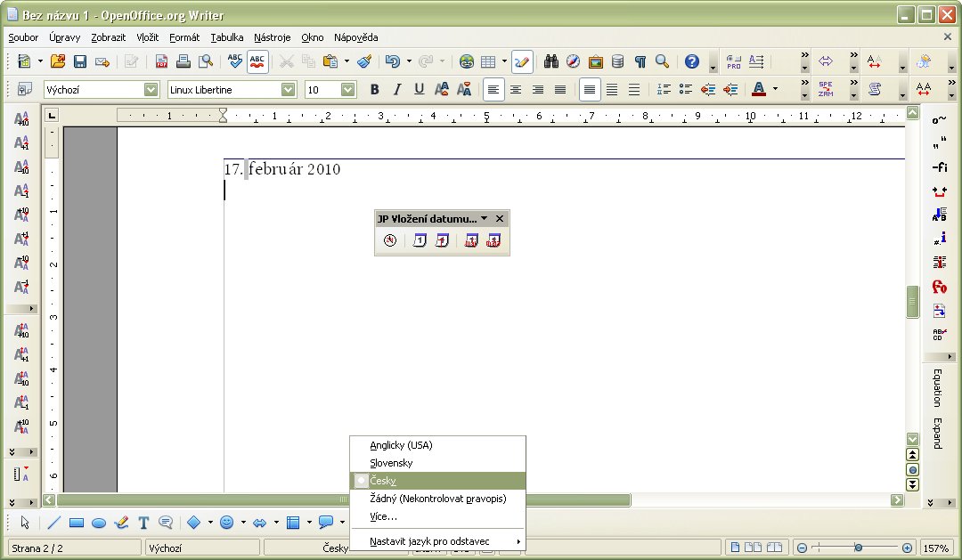Screen dimensions: 962x560
Task: Expand the font color dropdown arrow
Action: click(x=776, y=90)
